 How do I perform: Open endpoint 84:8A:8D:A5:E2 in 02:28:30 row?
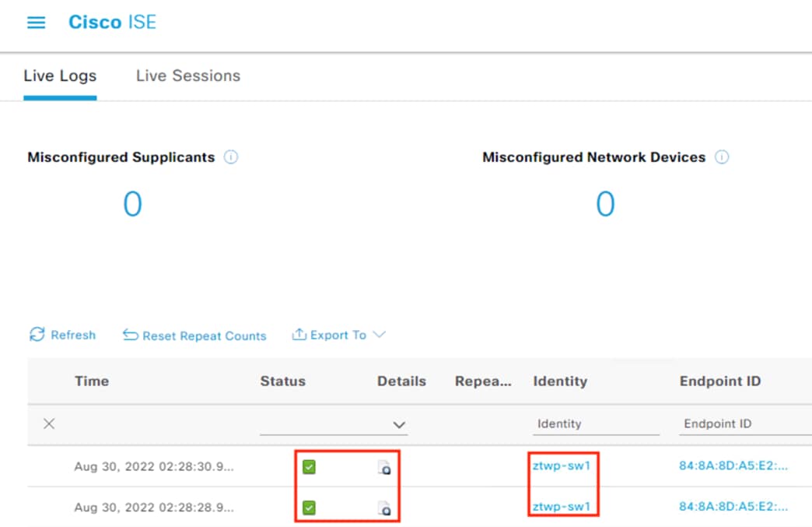coord(733,466)
